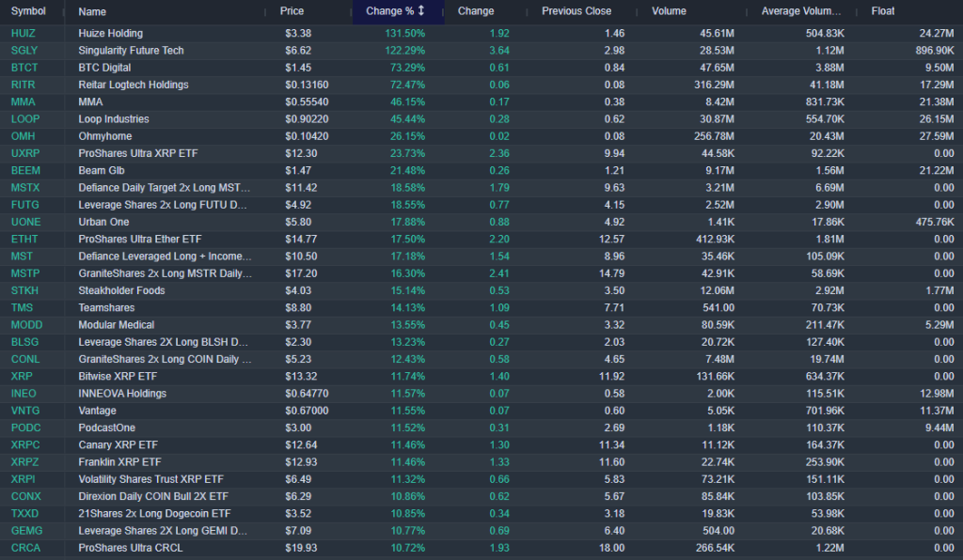Open UONE ticker symbol
This screenshot has width=963, height=560.
coord(25,222)
